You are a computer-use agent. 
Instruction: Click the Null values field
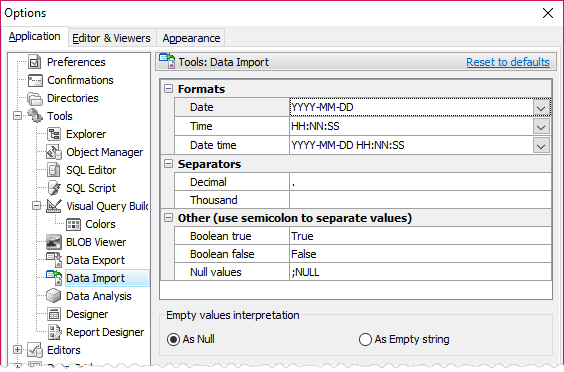click(420, 272)
